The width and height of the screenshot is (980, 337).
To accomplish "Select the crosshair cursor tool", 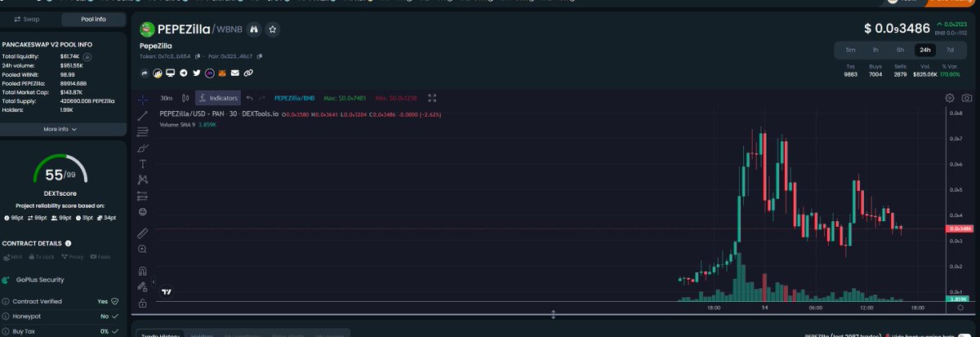I will (143, 99).
